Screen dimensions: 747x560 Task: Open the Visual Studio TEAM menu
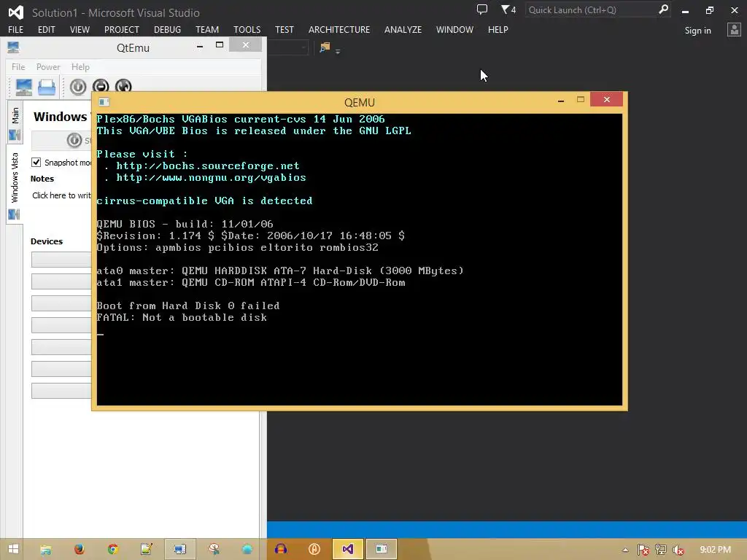pyautogui.click(x=207, y=29)
